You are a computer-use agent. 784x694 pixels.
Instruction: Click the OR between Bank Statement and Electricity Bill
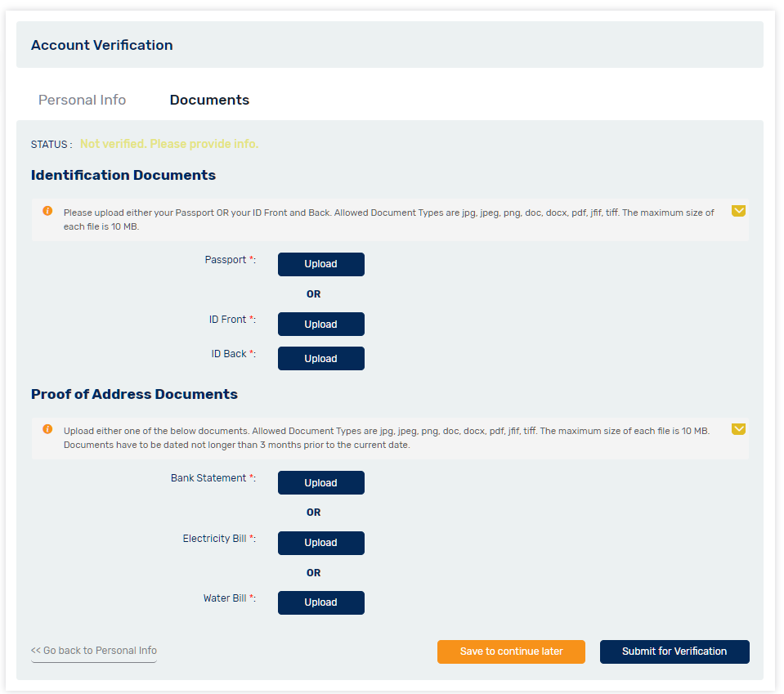[x=313, y=513]
